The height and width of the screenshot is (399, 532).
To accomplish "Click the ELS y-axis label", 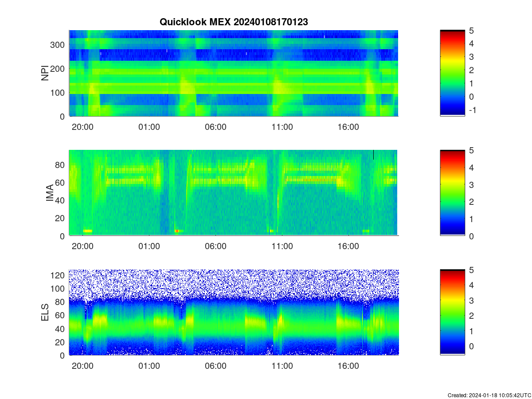I will [45, 313].
